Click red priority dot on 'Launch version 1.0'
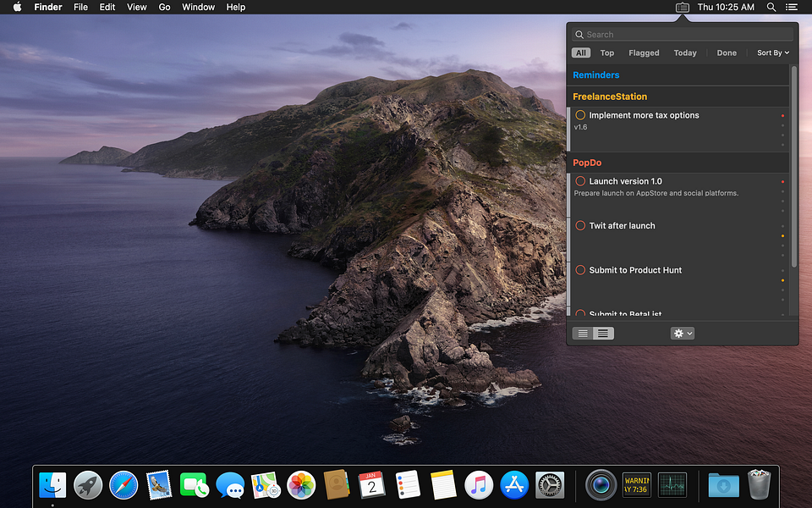The image size is (812, 508). click(x=782, y=181)
